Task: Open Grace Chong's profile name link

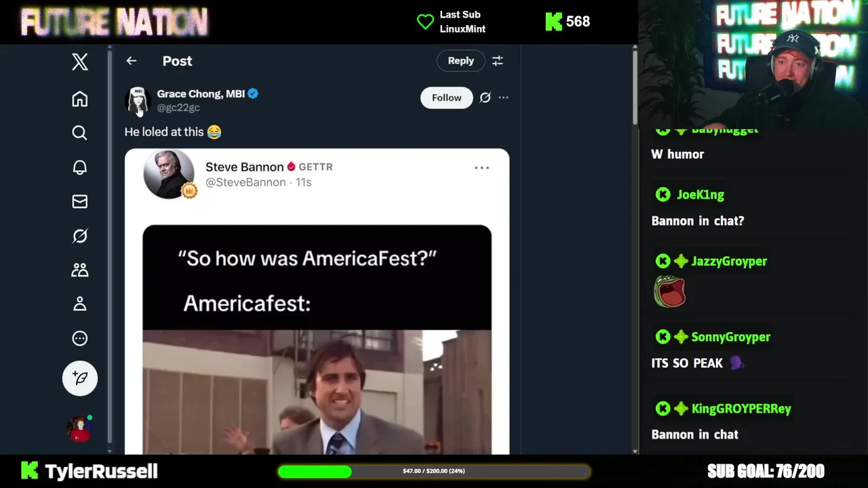Action: (201, 94)
